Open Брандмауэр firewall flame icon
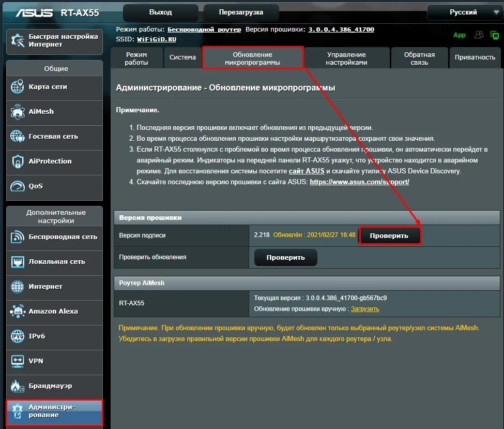This screenshot has height=429, width=504. (x=18, y=386)
